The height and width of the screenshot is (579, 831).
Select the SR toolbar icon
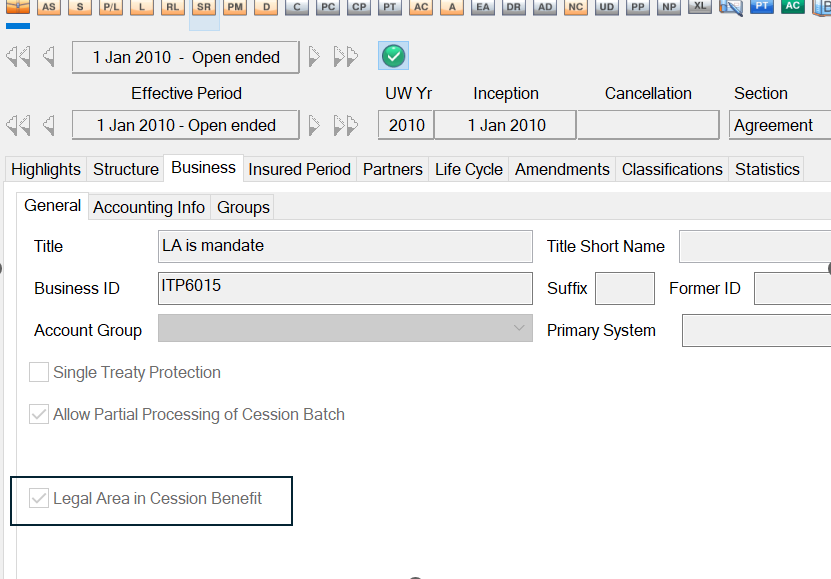click(x=204, y=7)
